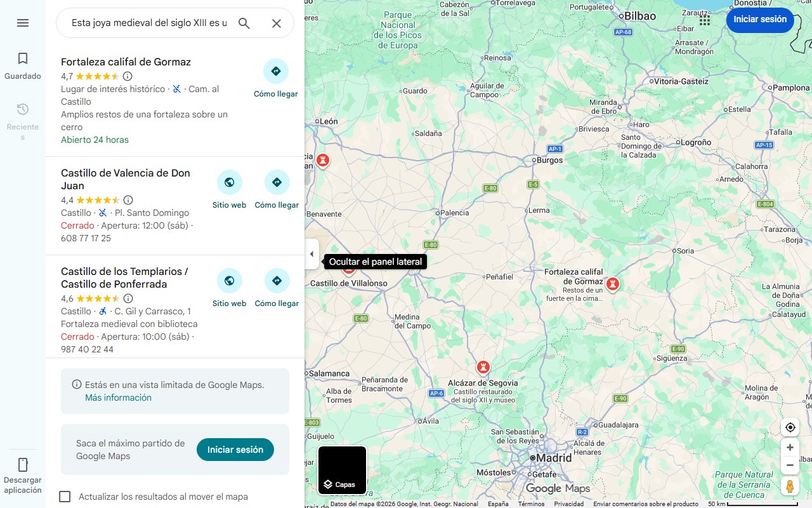This screenshot has width=812, height=508.
Task: Open Street View pegman
Action: click(790, 486)
